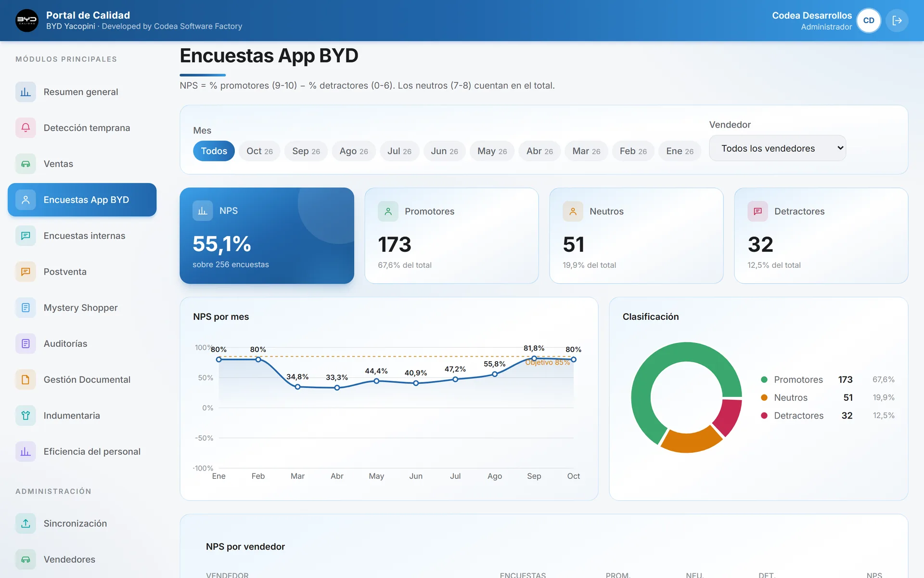Click the Vendedores car icon

pyautogui.click(x=26, y=559)
